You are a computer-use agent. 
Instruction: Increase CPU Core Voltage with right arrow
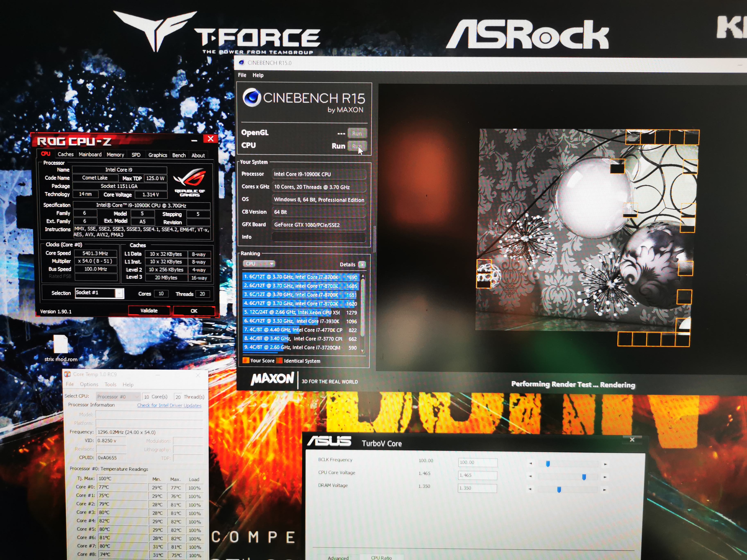click(605, 477)
